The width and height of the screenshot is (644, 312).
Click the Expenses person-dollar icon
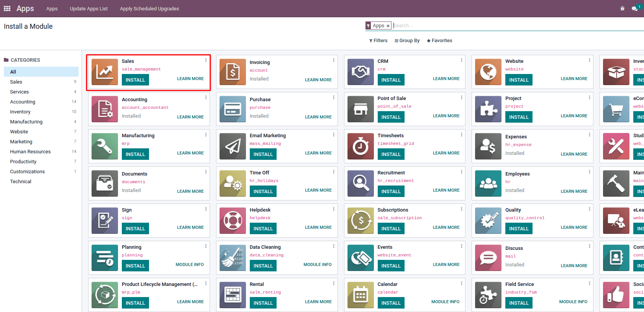coord(488,146)
